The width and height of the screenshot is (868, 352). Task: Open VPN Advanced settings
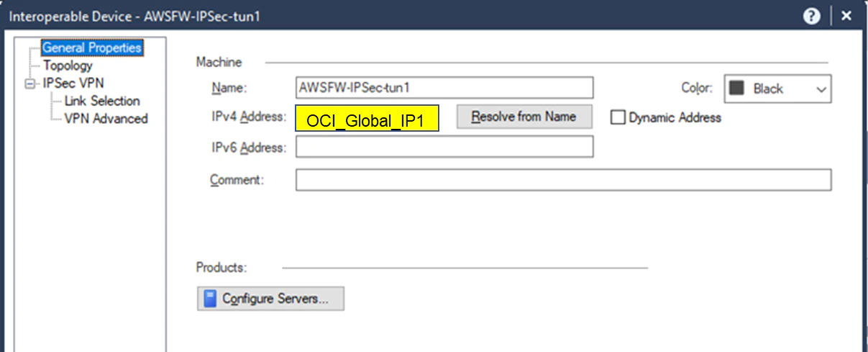coord(106,119)
